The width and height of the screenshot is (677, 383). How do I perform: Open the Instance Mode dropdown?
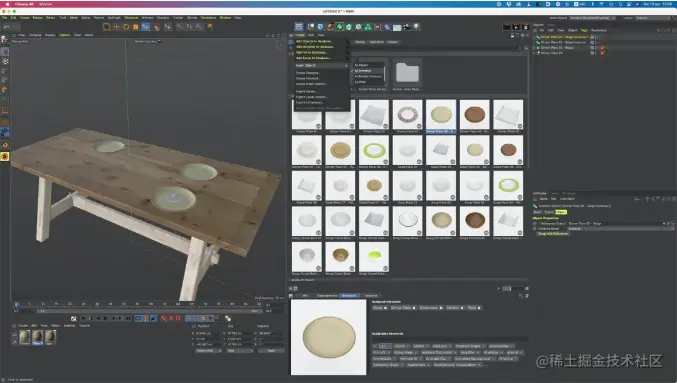(620, 228)
